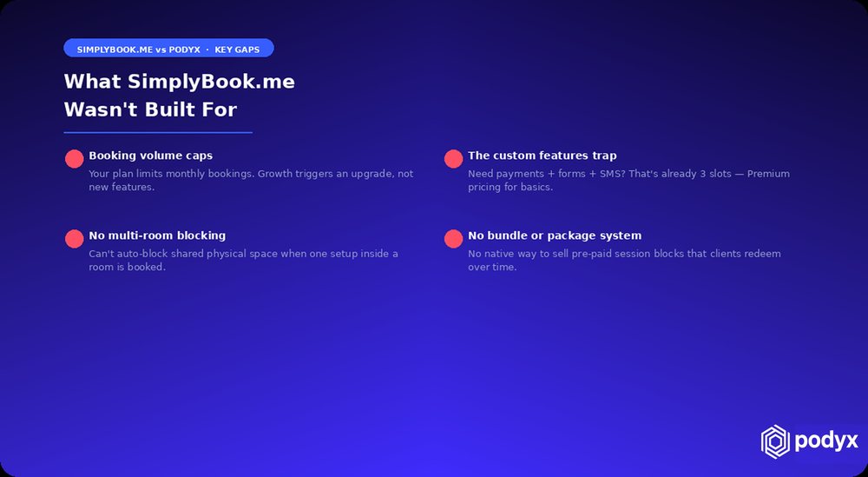868x477 pixels.
Task: Click the Podyx hexagon logo icon
Action: [x=775, y=441]
